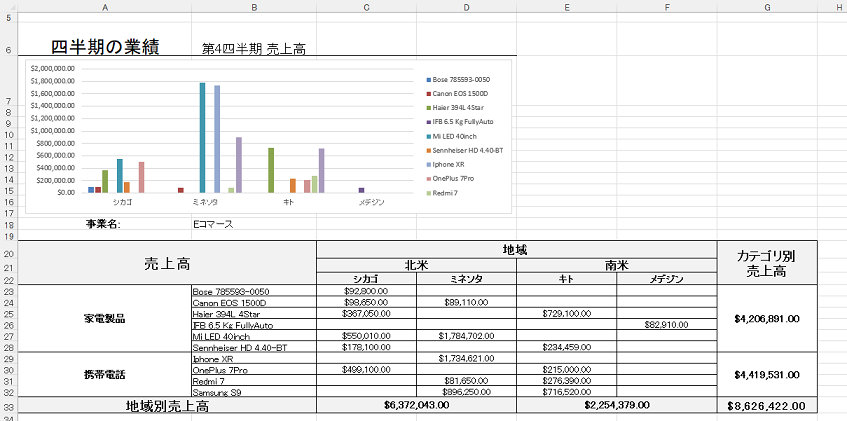Select the $367,050.00 cell
Screen dimensions: 847x421
[366, 313]
